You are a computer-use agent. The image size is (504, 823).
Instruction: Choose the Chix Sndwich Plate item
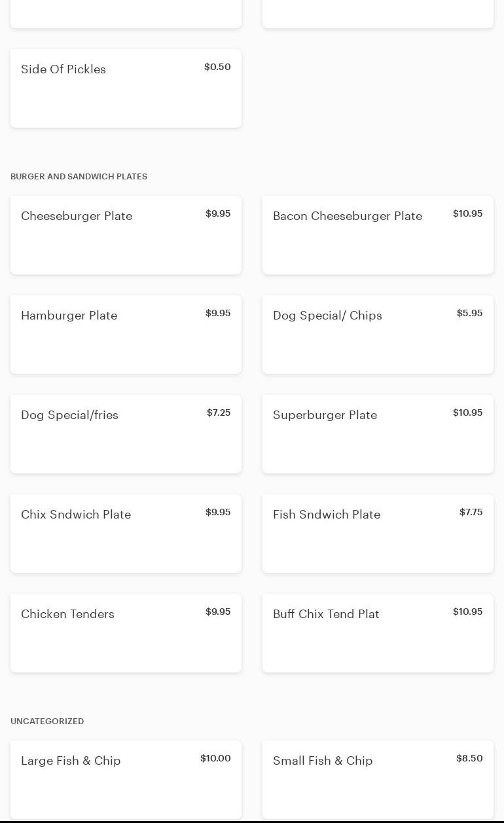tap(126, 534)
